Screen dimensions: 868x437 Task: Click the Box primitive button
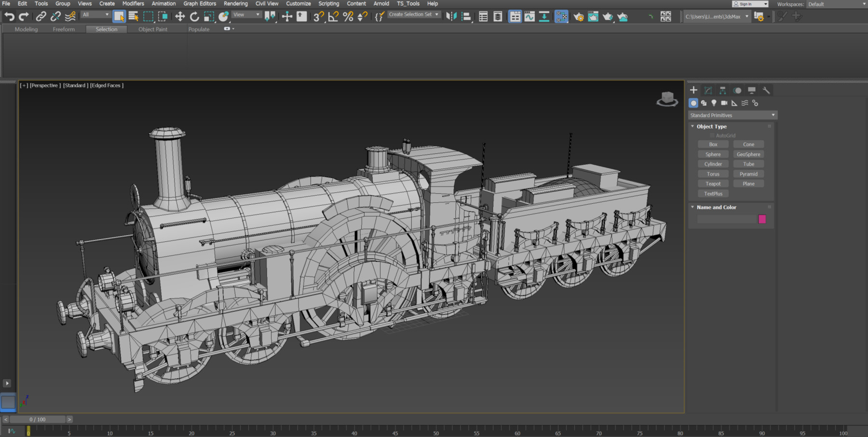click(713, 144)
